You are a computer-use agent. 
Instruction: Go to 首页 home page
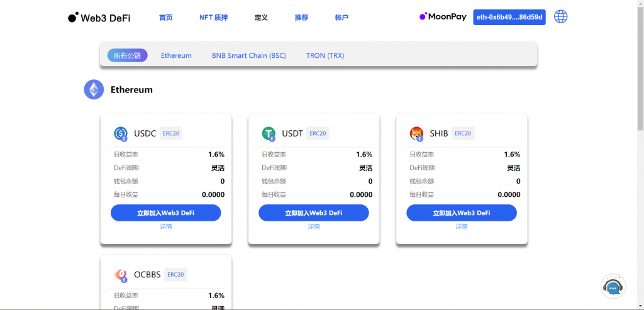166,18
